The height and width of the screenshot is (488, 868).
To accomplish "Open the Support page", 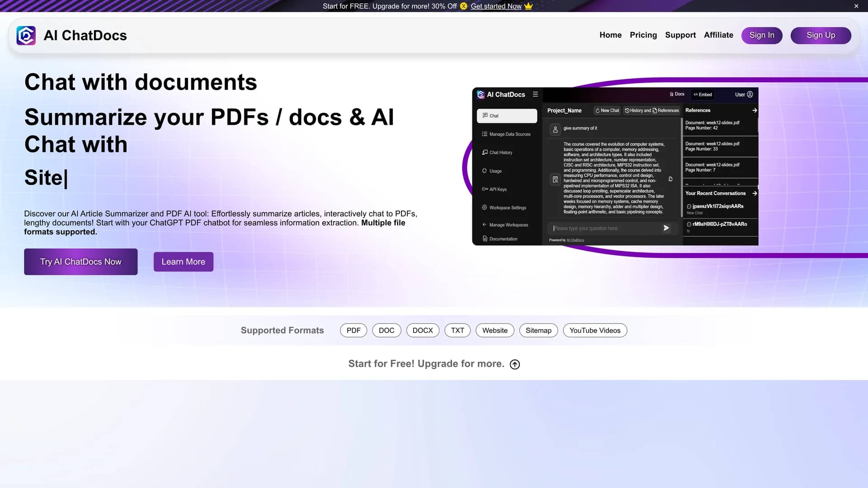I will coord(680,35).
